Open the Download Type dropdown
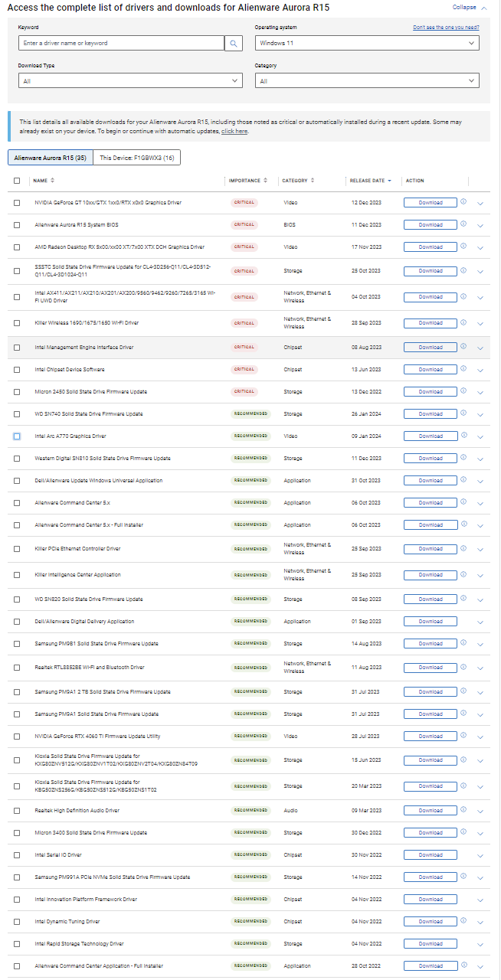 (131, 80)
